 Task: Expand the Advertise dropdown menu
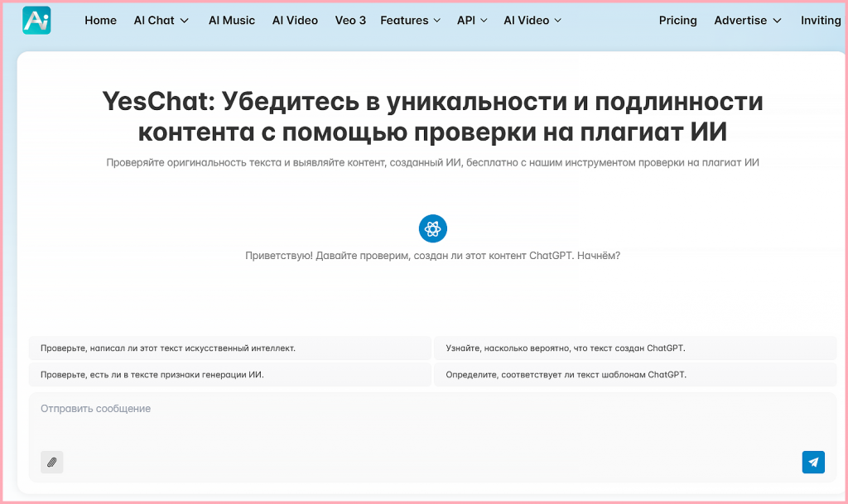tap(748, 21)
